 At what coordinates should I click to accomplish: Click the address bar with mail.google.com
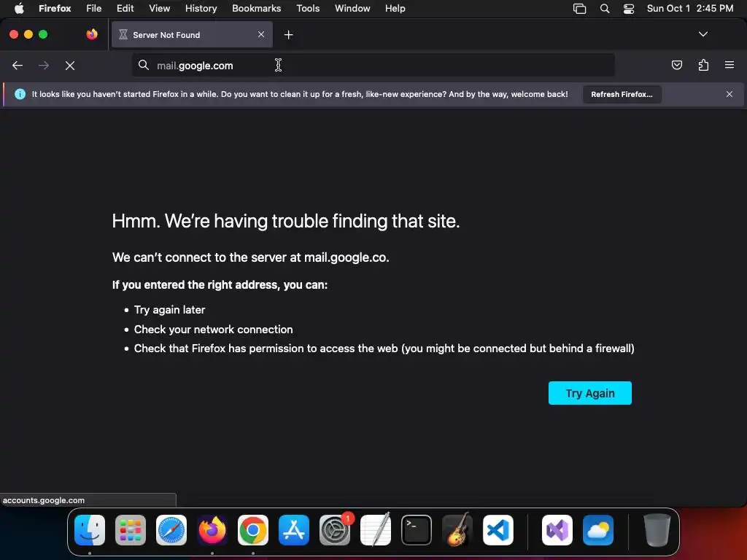click(373, 65)
